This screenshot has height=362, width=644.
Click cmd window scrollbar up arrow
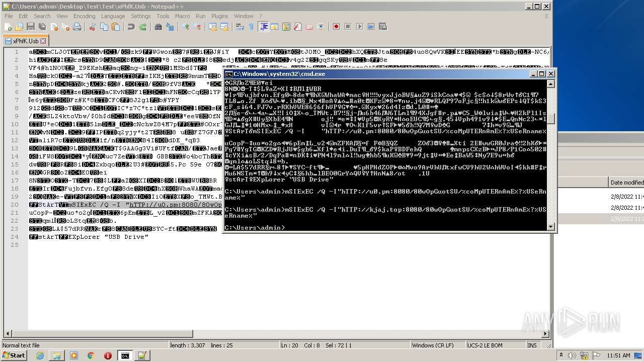pyautogui.click(x=551, y=83)
